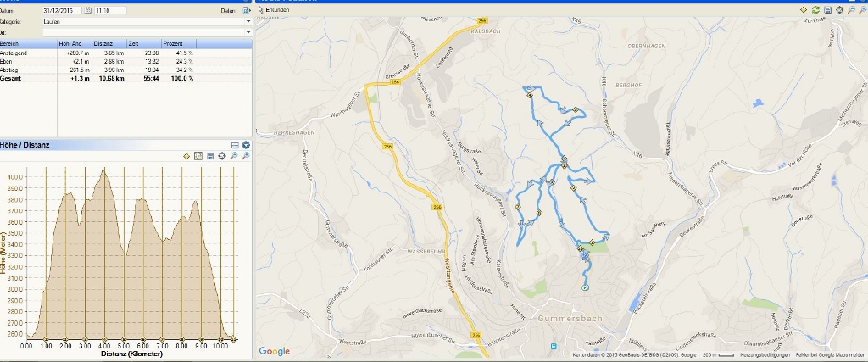Screen dimensions: 868x362
Task: Open the Nutzungsbedingungen link on the map
Action: 765,355
